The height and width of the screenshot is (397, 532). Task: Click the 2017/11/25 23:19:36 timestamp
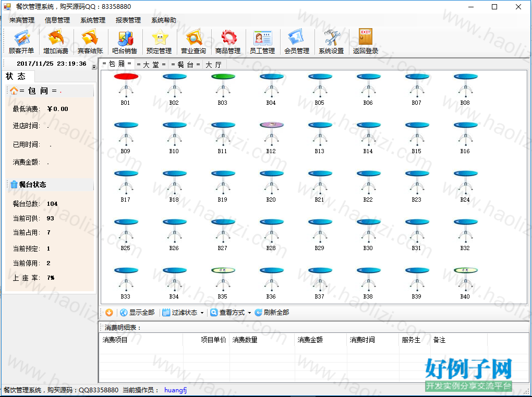52,64
